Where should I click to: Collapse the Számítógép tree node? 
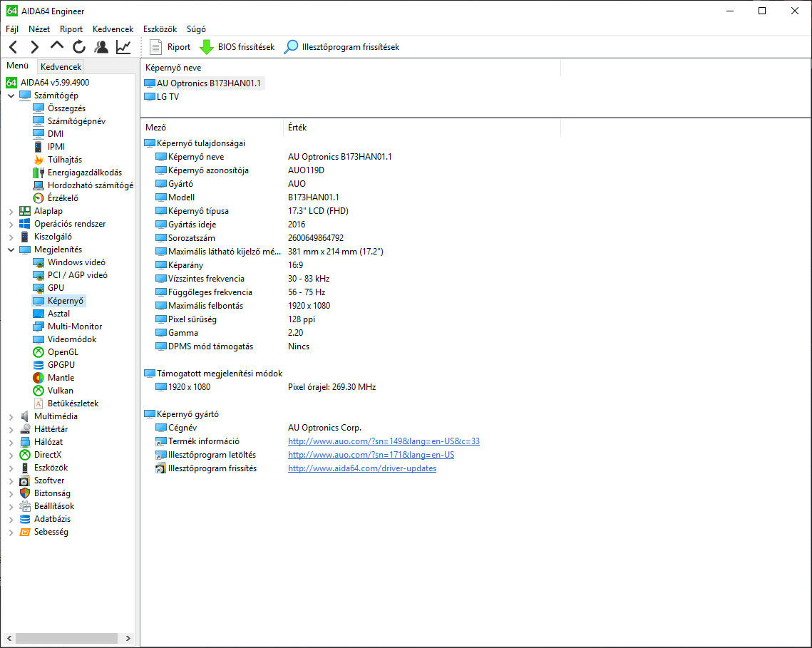coord(11,96)
